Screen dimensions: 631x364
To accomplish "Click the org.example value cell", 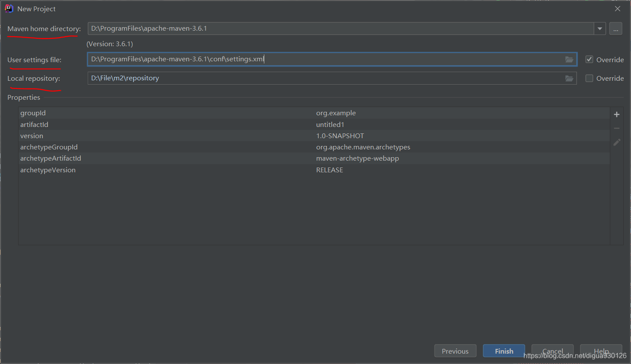I will click(336, 113).
